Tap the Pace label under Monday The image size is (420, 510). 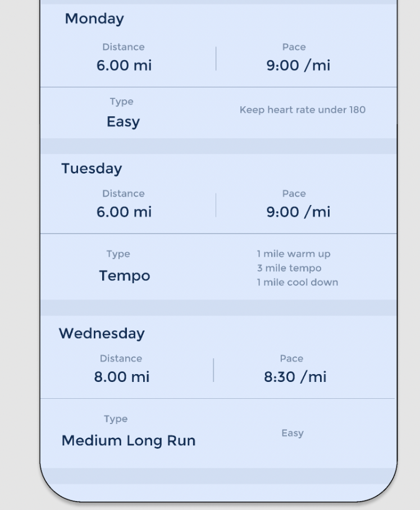(x=294, y=47)
